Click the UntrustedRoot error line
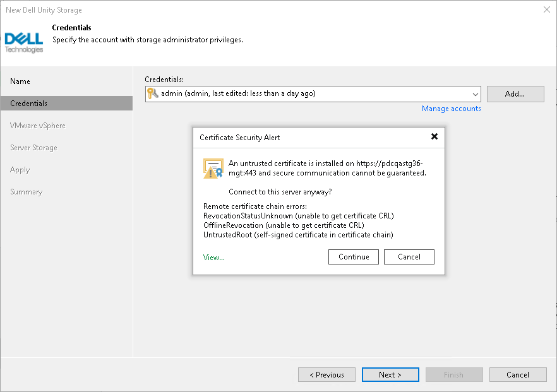 coord(298,235)
